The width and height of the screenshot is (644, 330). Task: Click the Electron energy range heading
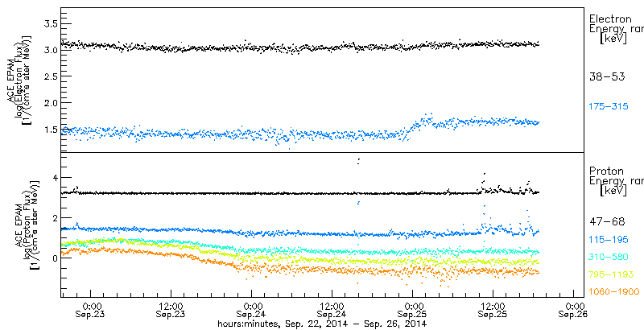(x=617, y=29)
